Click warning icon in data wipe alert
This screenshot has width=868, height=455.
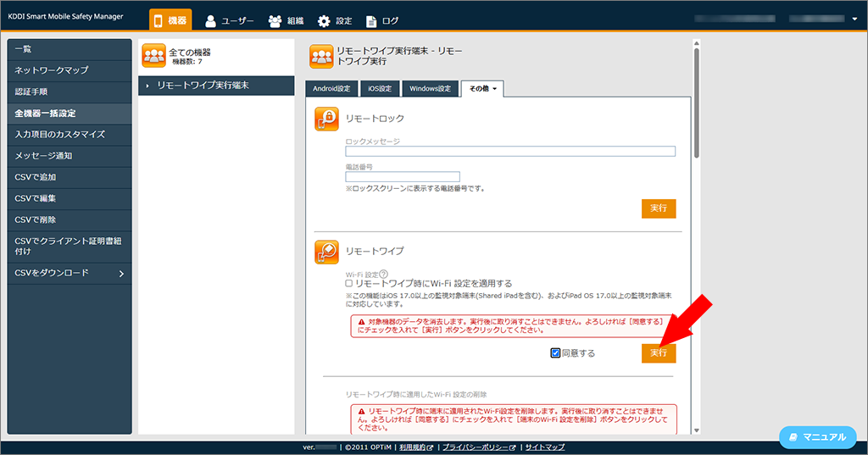tap(361, 322)
